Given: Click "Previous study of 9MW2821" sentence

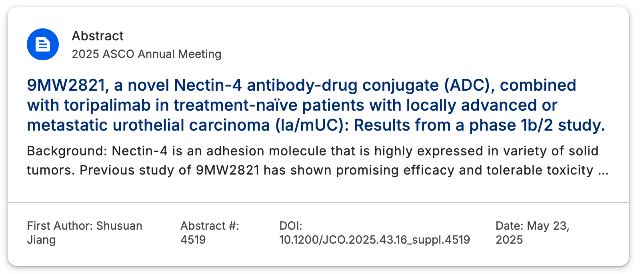Looking at the screenshot, I should click(x=170, y=171).
